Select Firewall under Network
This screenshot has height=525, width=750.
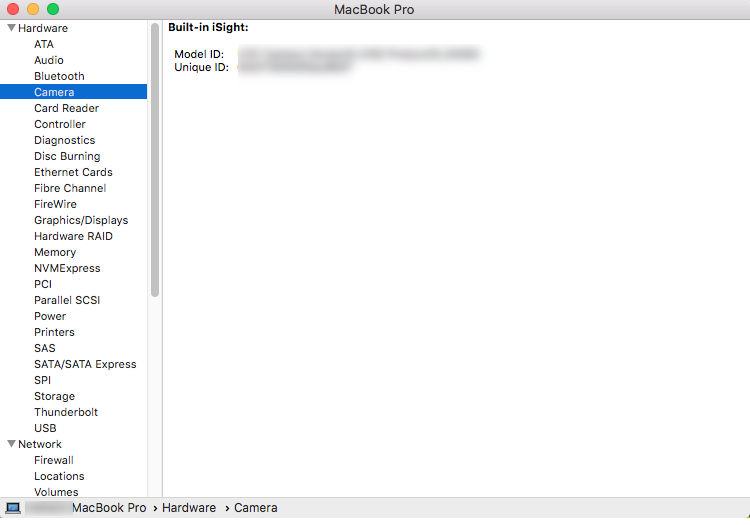pyautogui.click(x=54, y=460)
